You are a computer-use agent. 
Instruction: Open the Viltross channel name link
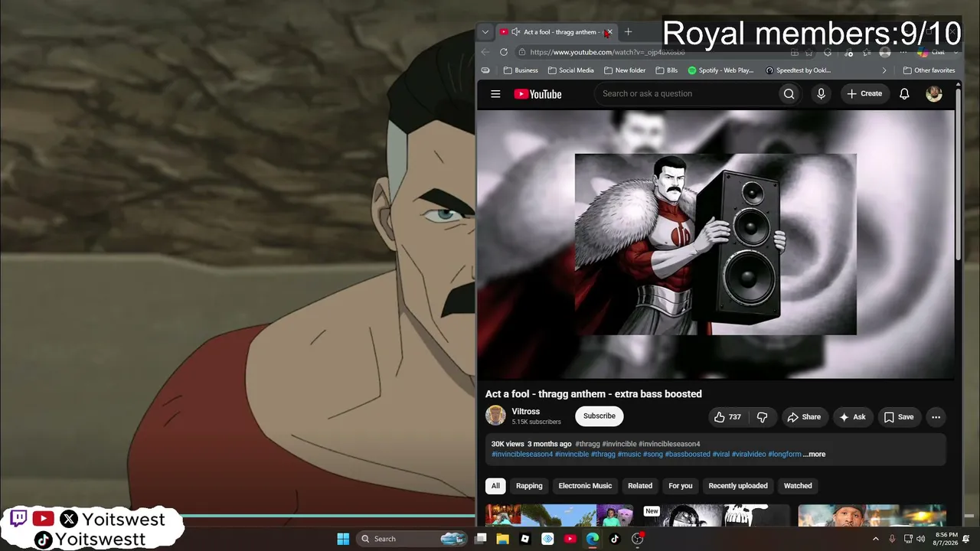526,412
